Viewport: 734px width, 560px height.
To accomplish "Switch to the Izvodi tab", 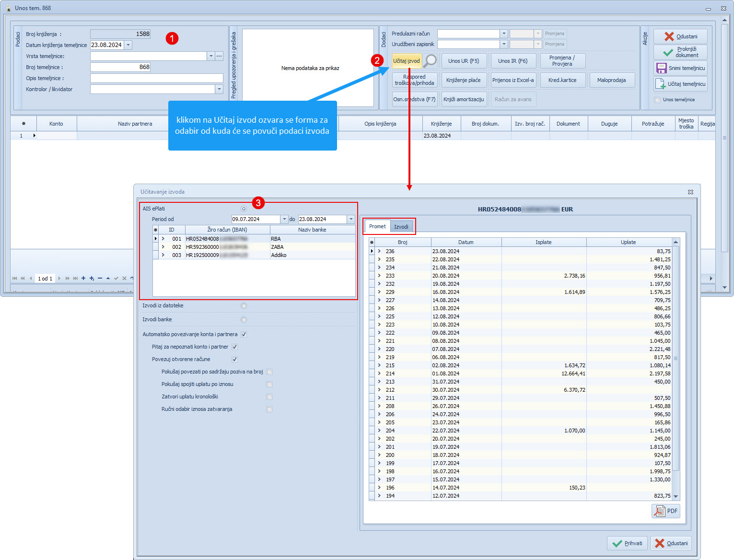I will click(x=401, y=227).
